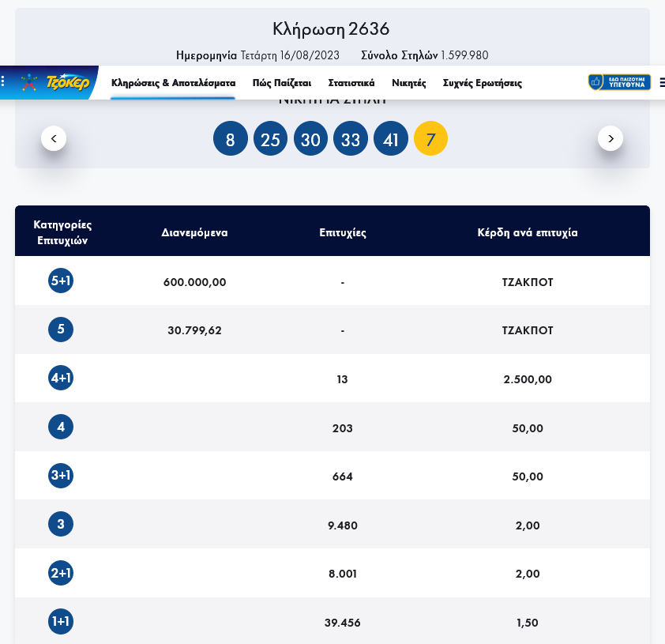Open the Νικητές link
The image size is (665, 644).
click(x=409, y=83)
